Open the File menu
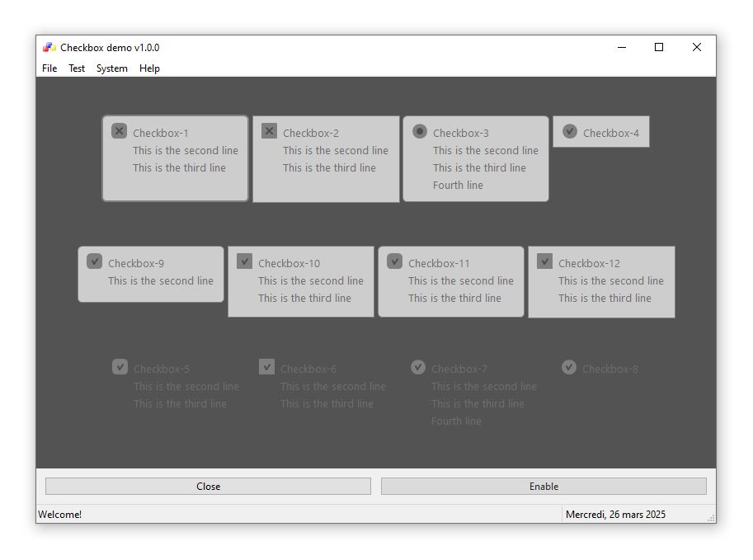Viewport: 753px width, 560px height. [x=49, y=68]
